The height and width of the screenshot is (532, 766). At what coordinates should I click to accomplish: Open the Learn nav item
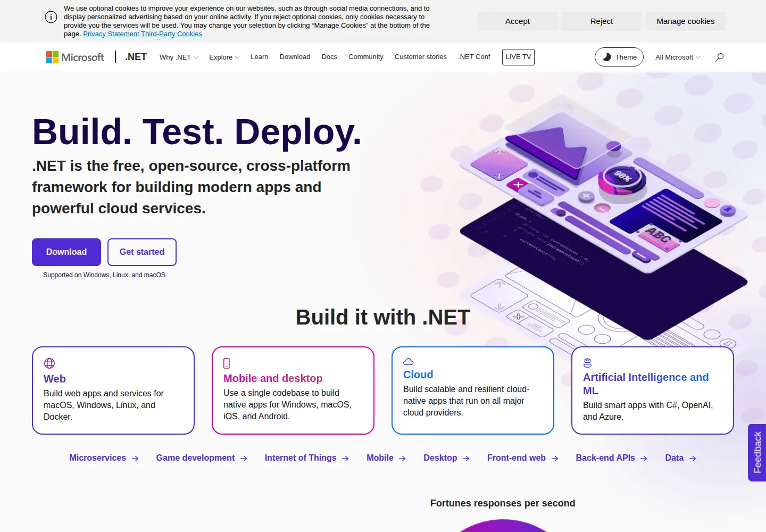coord(260,57)
